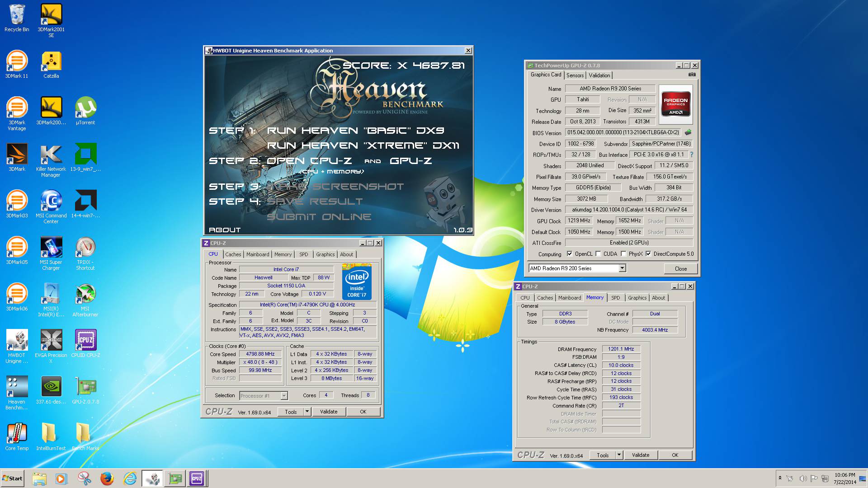Toggle the CUDA checkbox in GPU-Z
868x488 pixels.
coord(598,254)
